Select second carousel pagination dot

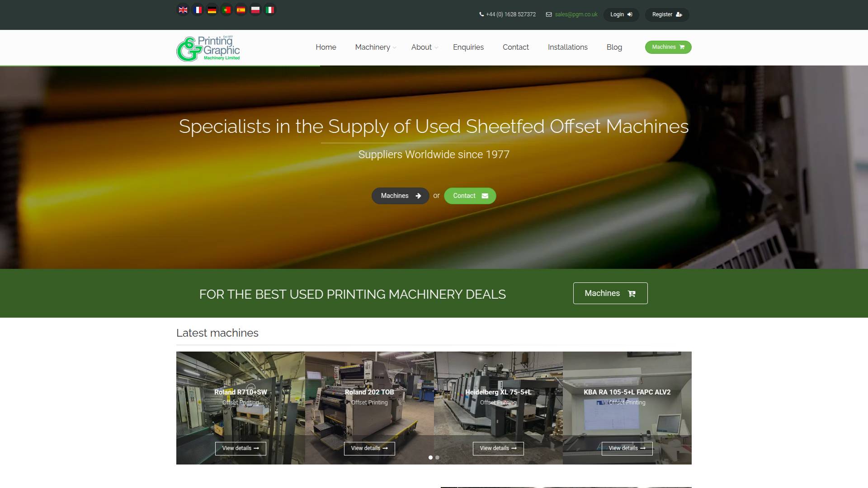point(437,457)
